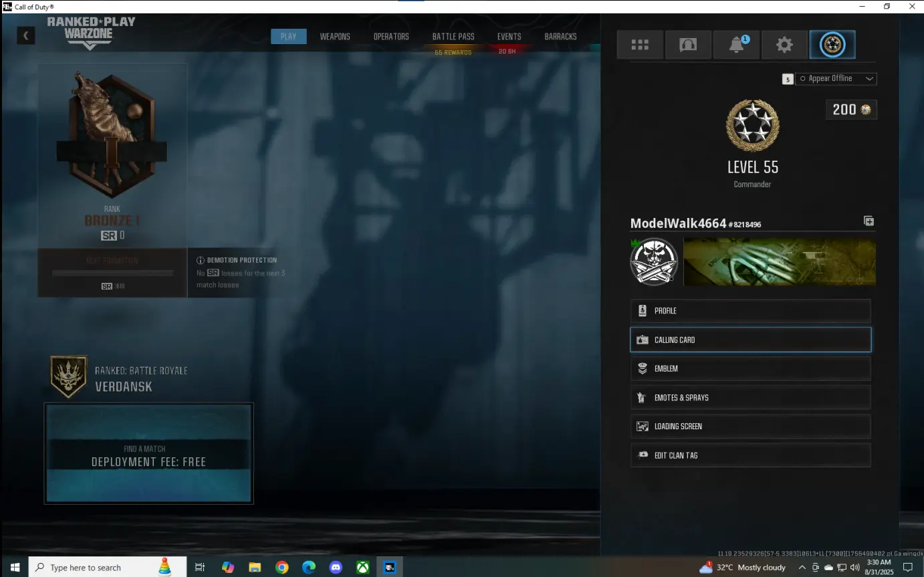
Task: Switch to the Weapons tab
Action: [x=335, y=37]
